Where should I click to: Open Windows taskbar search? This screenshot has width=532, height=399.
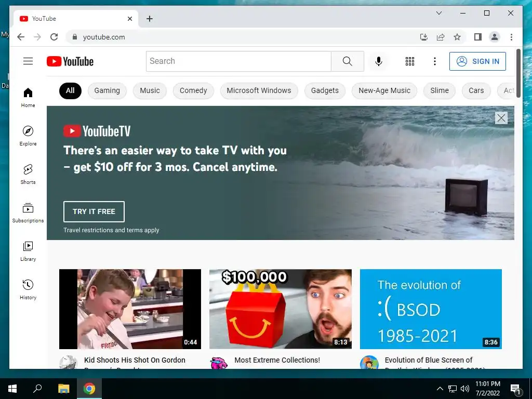(37, 388)
